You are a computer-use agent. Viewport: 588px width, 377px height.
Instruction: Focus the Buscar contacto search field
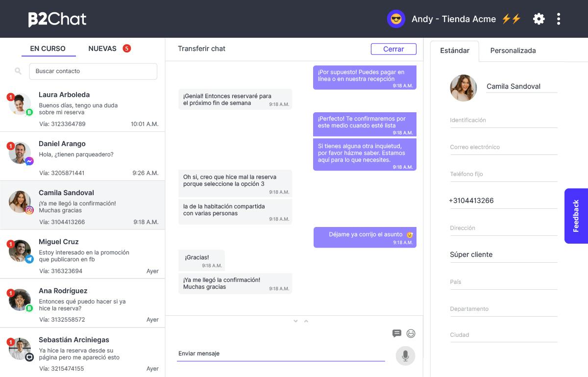pos(93,71)
